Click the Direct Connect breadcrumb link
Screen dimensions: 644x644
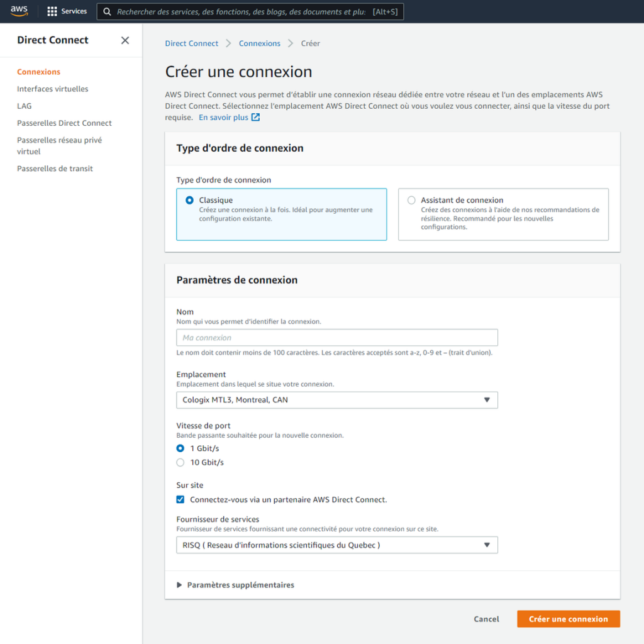pos(191,43)
